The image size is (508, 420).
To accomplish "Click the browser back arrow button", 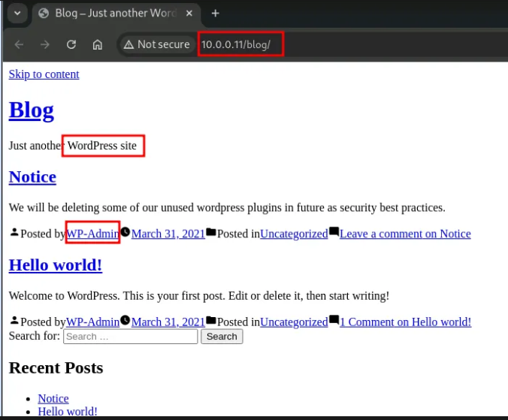I will (19, 44).
